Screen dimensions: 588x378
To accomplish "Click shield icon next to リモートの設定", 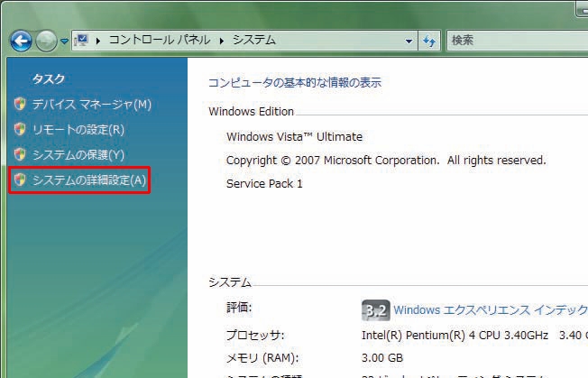I will click(x=20, y=129).
